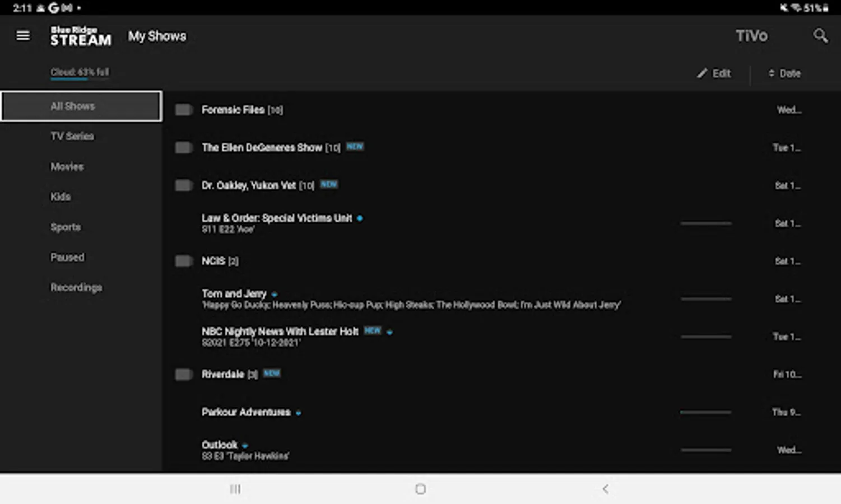Screen dimensions: 841x504
Task: Open the NCIS folder icon
Action: tap(184, 261)
